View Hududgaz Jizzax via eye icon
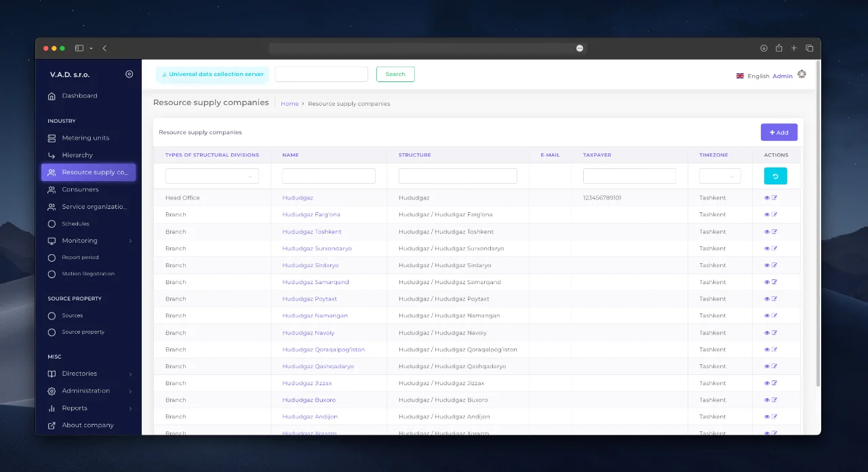The width and height of the screenshot is (868, 472). tap(767, 383)
